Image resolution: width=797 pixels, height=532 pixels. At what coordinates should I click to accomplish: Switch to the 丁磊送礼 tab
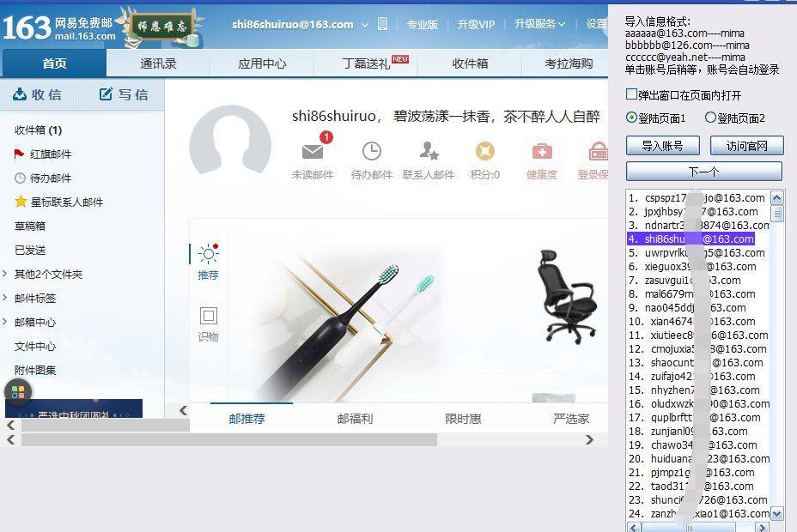point(366,63)
